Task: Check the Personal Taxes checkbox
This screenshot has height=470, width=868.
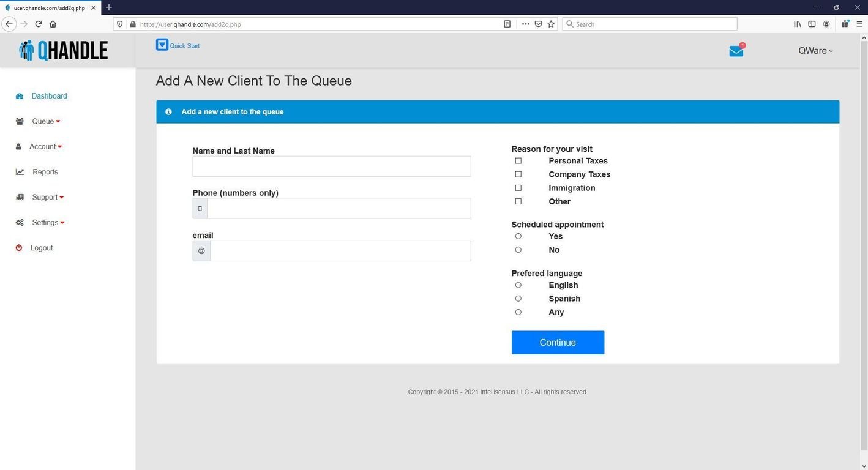Action: click(518, 161)
